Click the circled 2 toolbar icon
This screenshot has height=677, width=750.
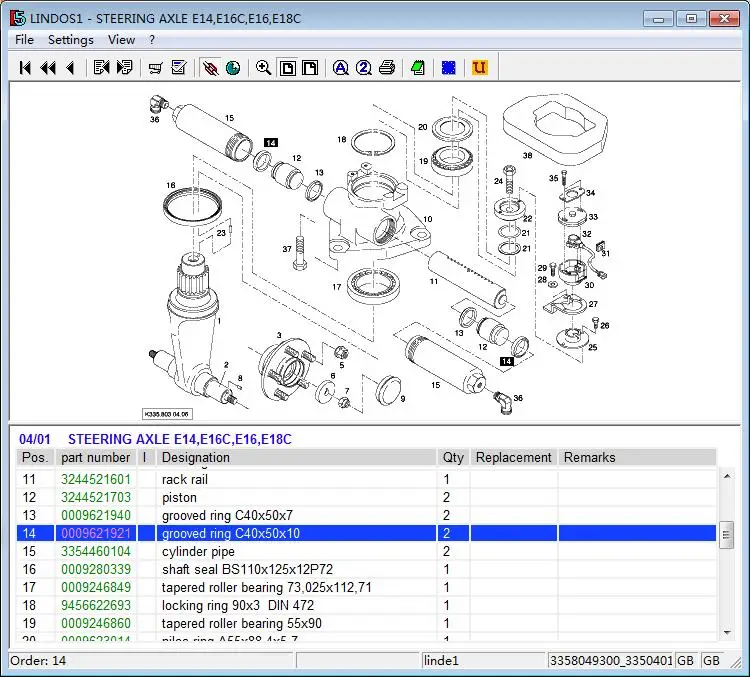363,68
